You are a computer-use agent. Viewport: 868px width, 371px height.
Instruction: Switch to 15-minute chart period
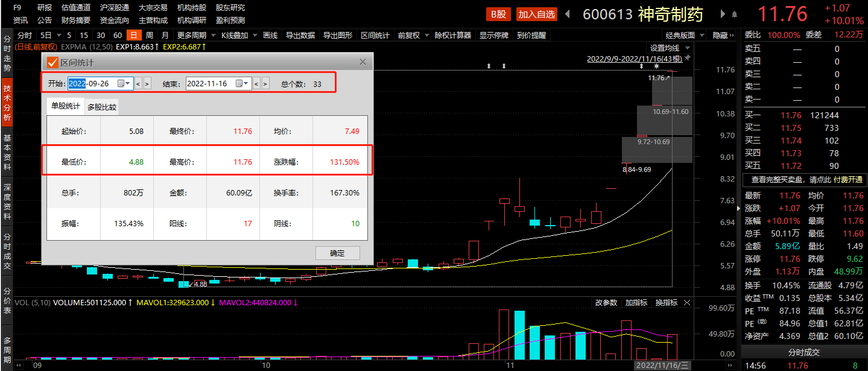tap(84, 36)
